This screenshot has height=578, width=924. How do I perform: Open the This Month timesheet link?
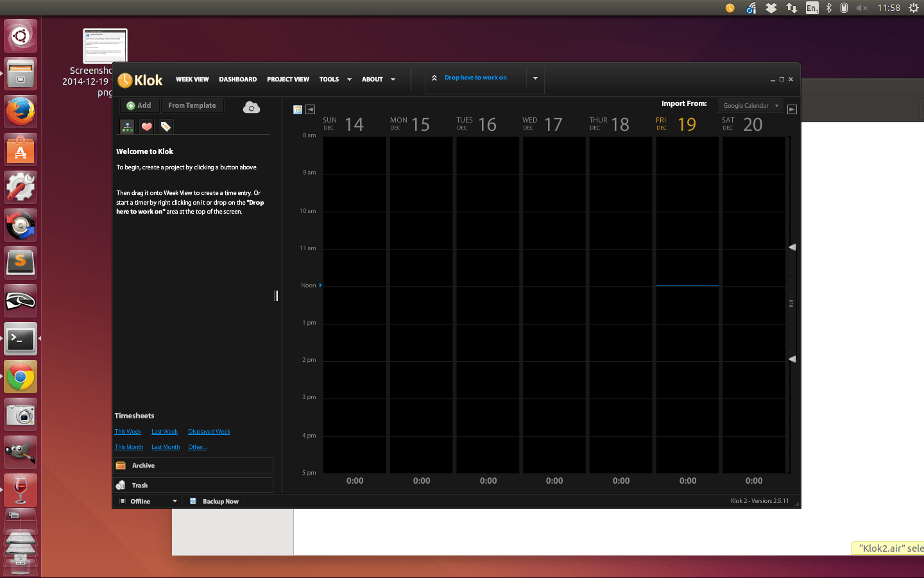129,447
